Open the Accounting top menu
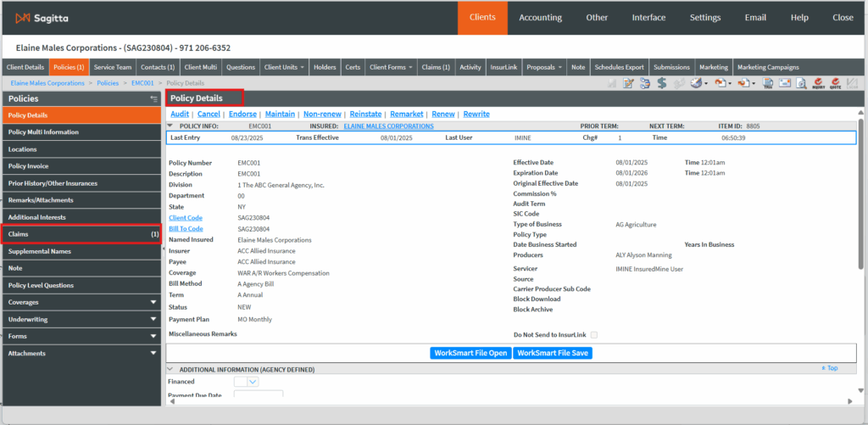868x425 pixels. pos(540,17)
